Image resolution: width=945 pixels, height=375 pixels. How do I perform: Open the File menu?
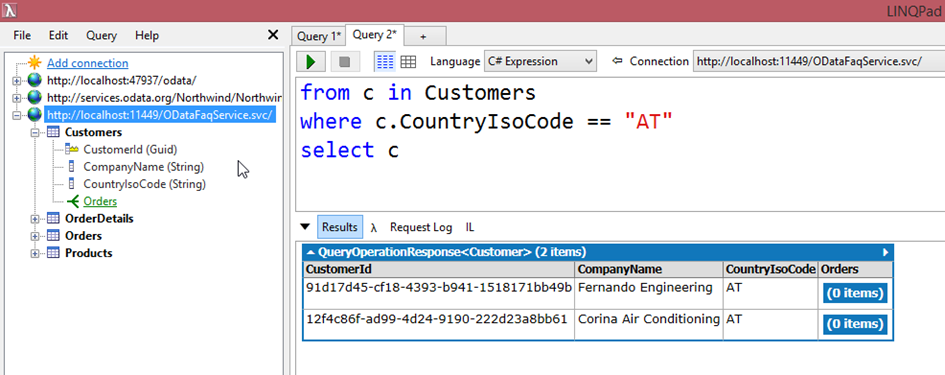[x=22, y=36]
